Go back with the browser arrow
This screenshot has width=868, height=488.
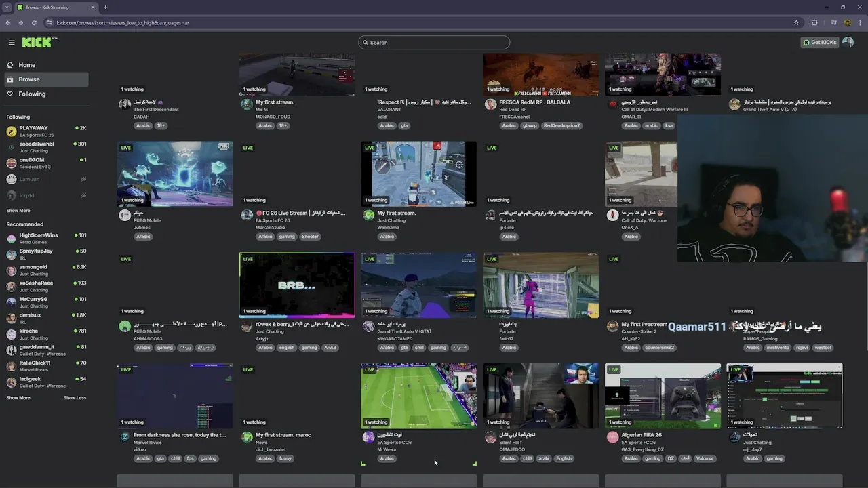(7, 22)
